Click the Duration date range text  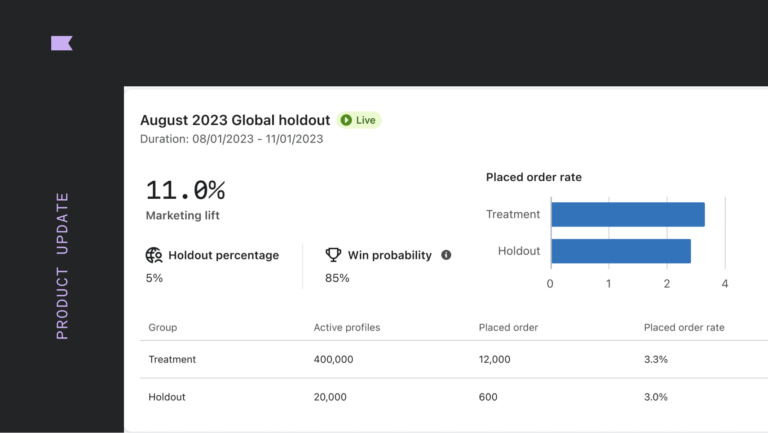click(x=232, y=139)
